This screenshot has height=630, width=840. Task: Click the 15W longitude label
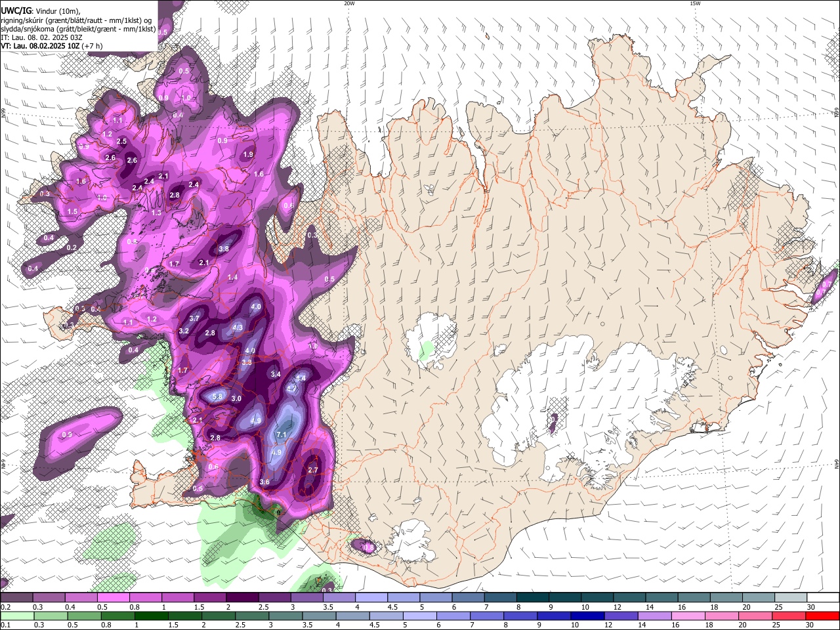coord(695,3)
